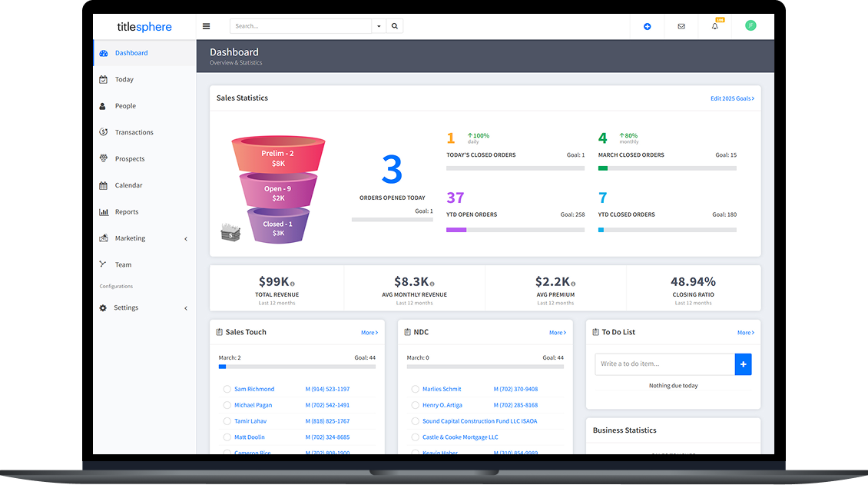Open Calendar in the sidebar
868x485 pixels.
pos(144,185)
